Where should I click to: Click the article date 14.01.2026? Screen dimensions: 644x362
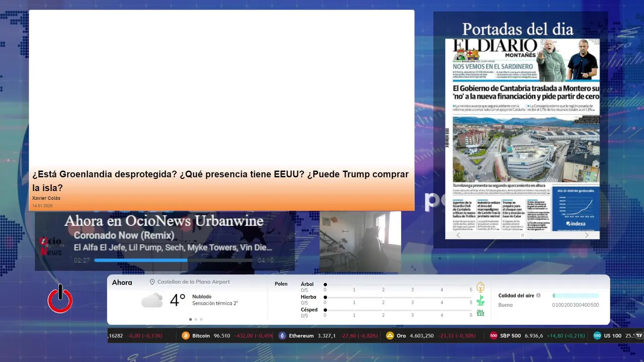click(42, 206)
